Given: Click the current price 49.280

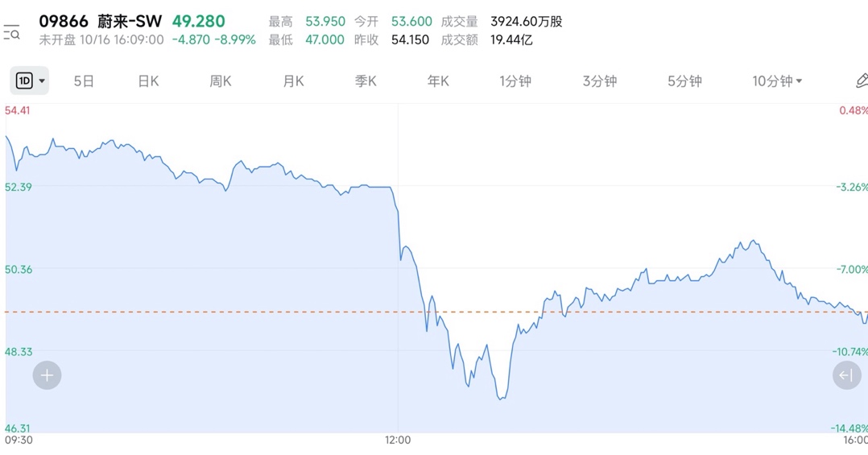Looking at the screenshot, I should [x=199, y=22].
